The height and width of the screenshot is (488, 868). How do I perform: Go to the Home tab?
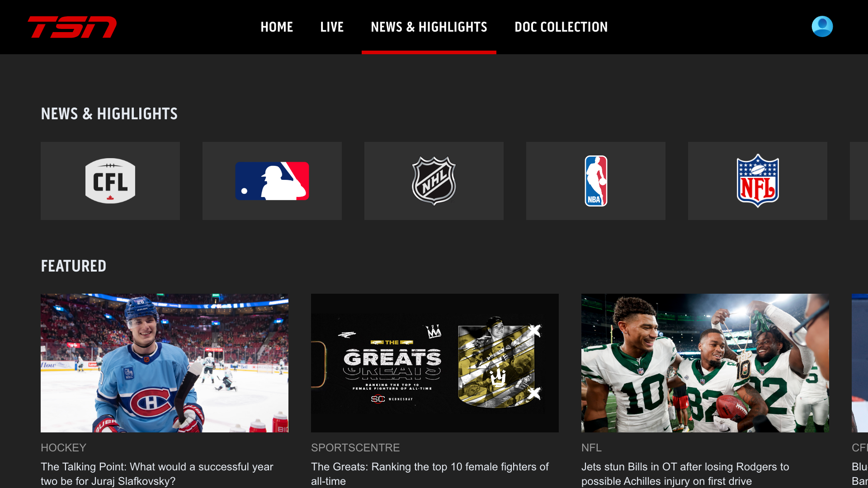click(x=277, y=27)
